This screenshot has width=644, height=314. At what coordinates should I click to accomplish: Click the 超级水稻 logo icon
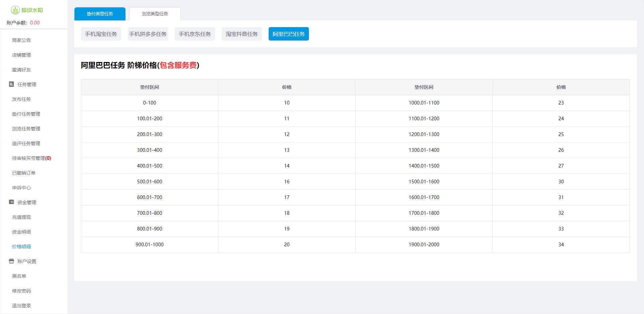point(15,10)
